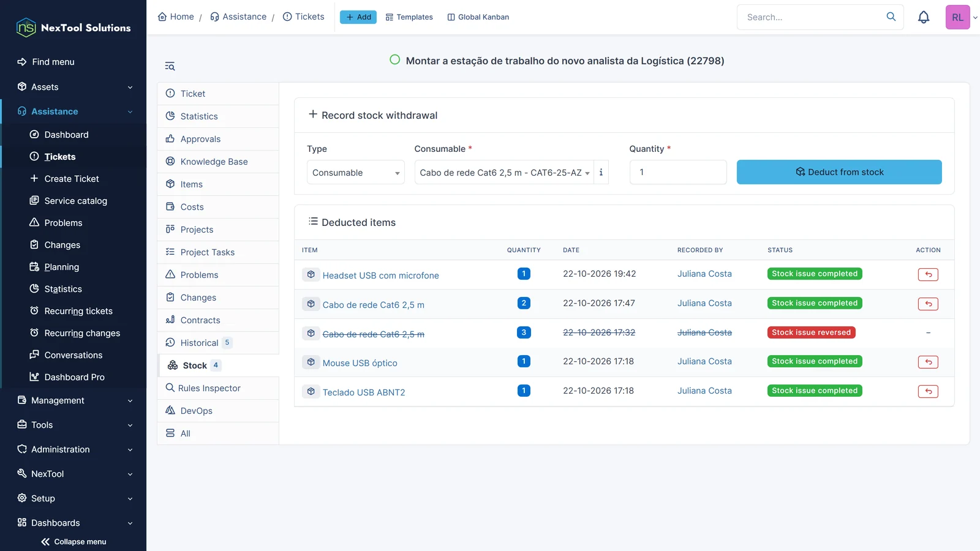Open the Consumable selection dropdown
Image resolution: width=980 pixels, height=551 pixels.
tap(504, 173)
